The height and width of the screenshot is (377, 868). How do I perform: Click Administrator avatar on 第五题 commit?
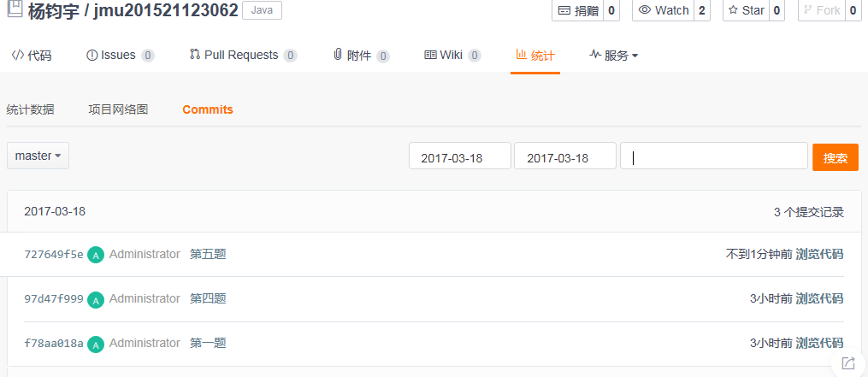(96, 255)
